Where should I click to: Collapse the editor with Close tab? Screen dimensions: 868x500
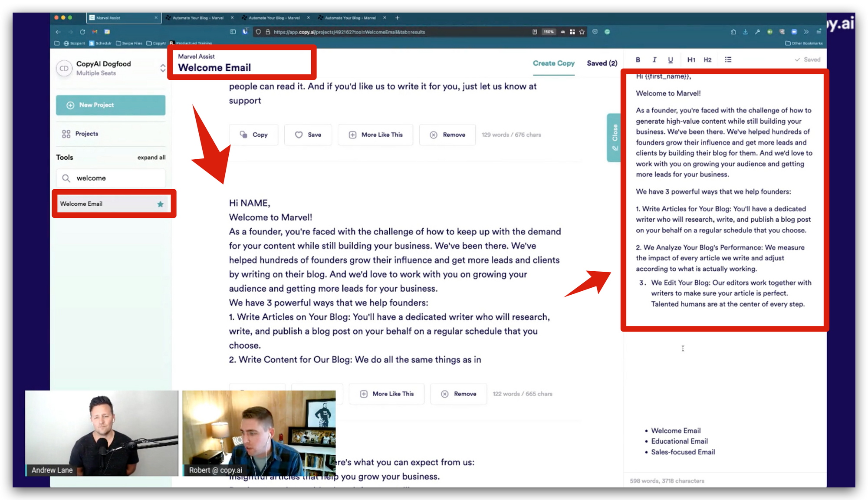point(614,138)
